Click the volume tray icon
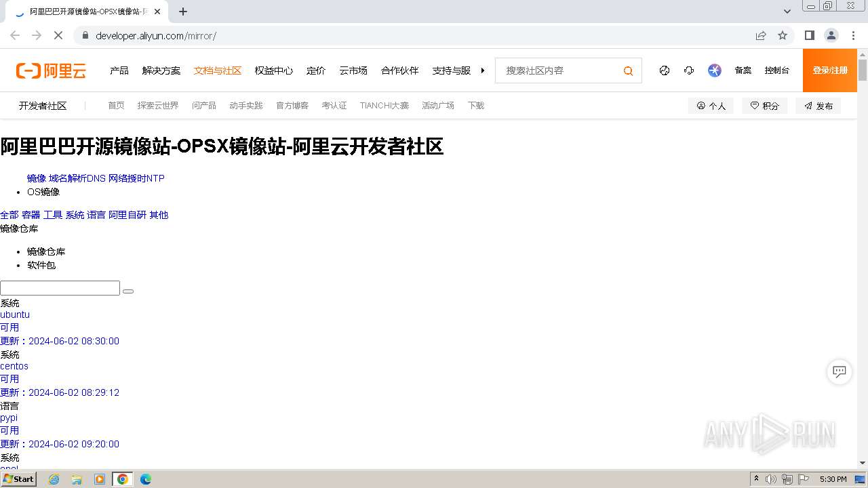The width and height of the screenshot is (868, 488). (771, 479)
